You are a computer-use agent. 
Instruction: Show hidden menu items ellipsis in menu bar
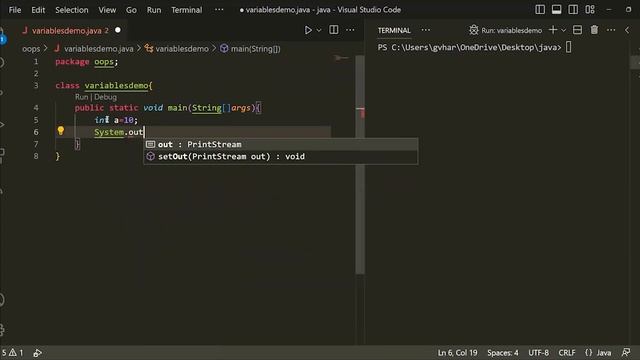[x=219, y=9]
